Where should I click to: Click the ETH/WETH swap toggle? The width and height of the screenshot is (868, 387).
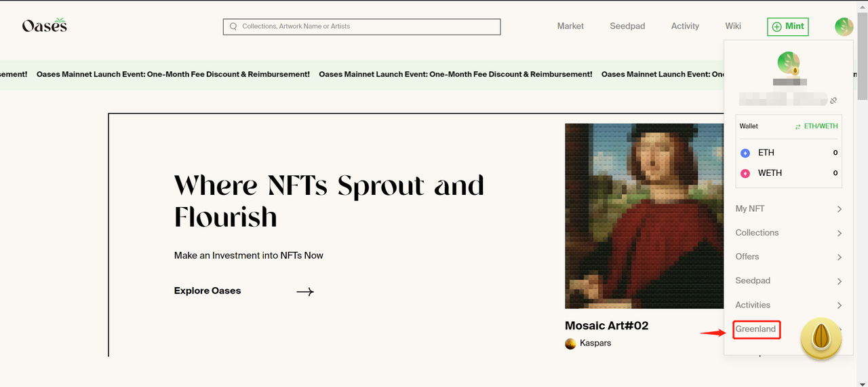coord(816,126)
